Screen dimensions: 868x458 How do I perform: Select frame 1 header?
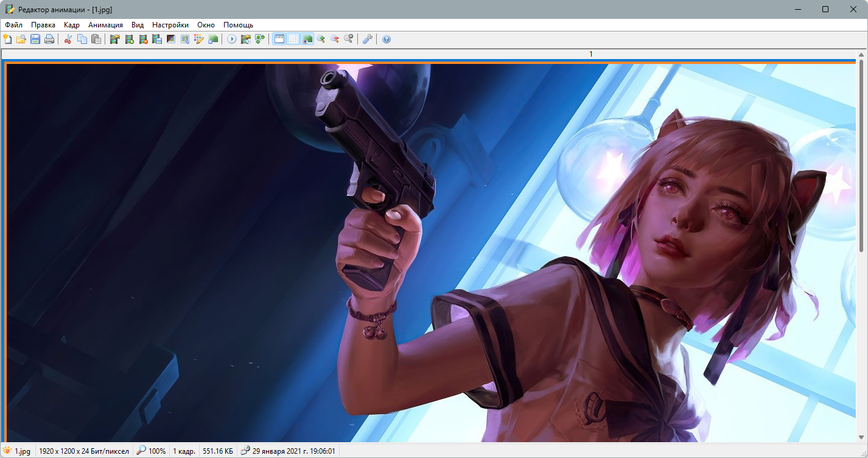tap(429, 54)
